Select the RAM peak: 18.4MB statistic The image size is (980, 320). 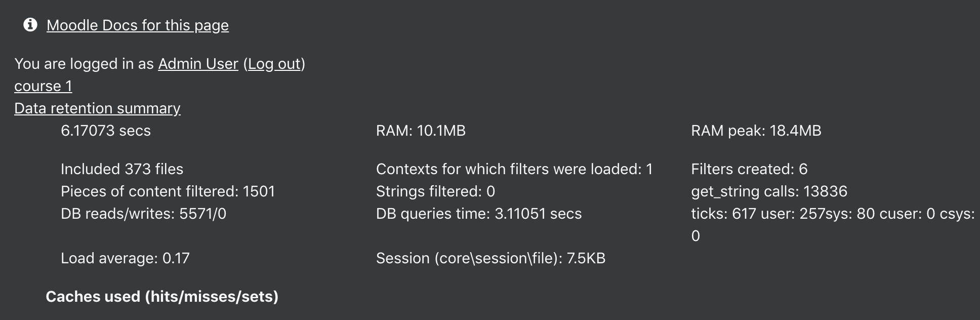[x=756, y=131]
